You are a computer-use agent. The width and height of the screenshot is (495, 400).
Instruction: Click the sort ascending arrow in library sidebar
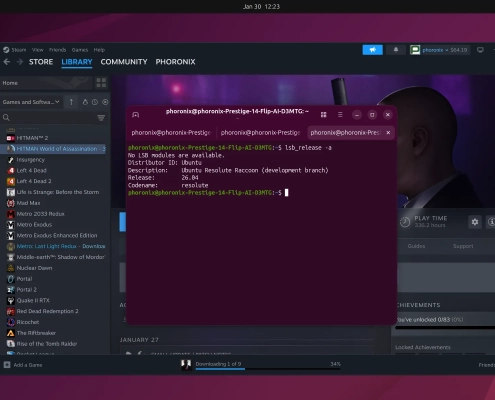pyautogui.click(x=71, y=102)
